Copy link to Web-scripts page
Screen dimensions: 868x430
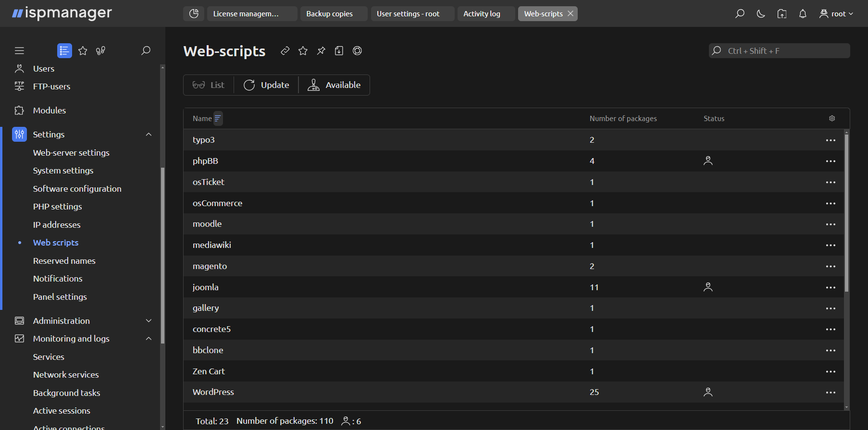pyautogui.click(x=285, y=51)
